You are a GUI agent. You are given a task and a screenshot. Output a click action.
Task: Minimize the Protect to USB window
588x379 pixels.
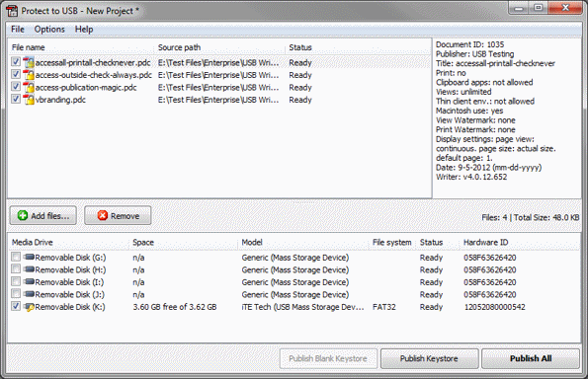(x=519, y=8)
